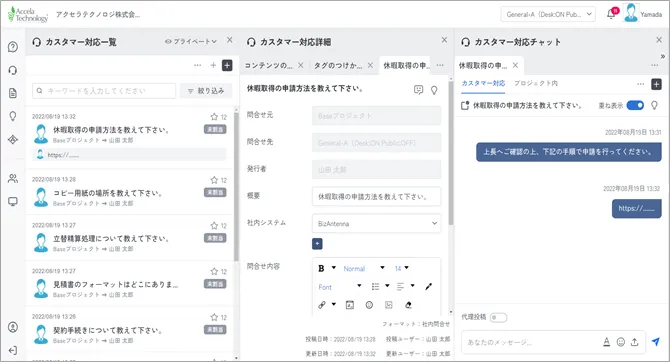Enable the 代理投稿 toggle
This screenshot has width=670, height=362.
click(x=498, y=317)
